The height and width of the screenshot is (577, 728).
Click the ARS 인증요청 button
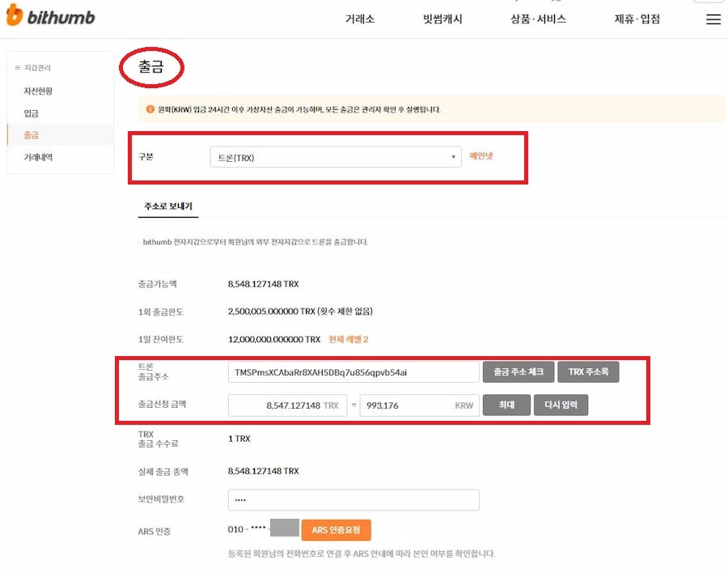(x=336, y=530)
